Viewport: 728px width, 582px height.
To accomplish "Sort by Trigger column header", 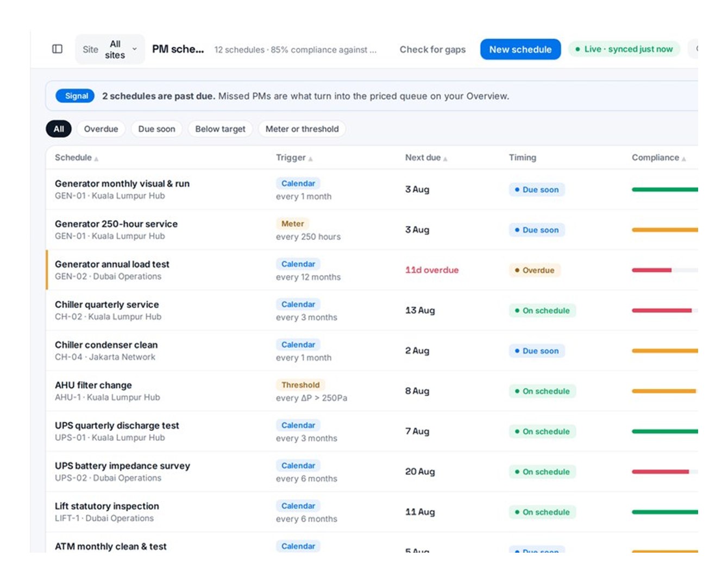I will [x=294, y=157].
